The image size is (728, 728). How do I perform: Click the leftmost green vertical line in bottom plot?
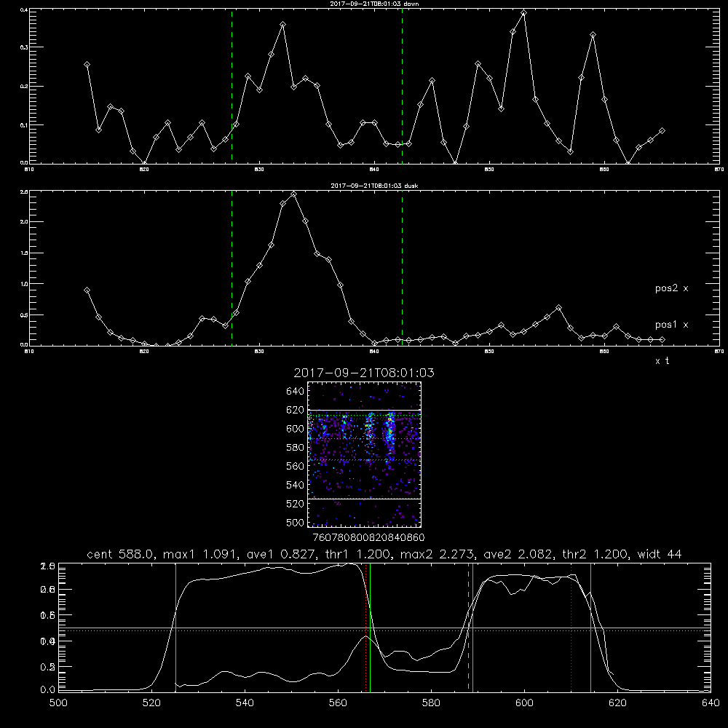coord(175,628)
